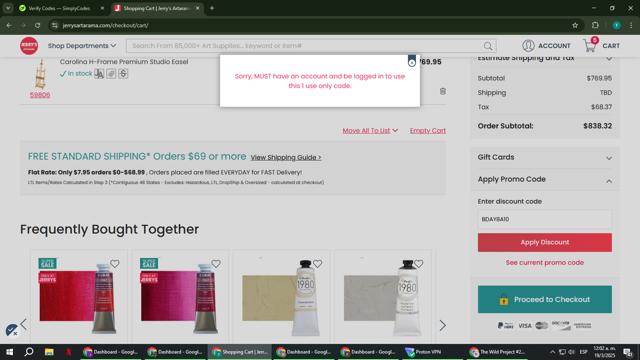This screenshot has width=640, height=360.
Task: View site information icon in address bar
Action: click(55, 25)
